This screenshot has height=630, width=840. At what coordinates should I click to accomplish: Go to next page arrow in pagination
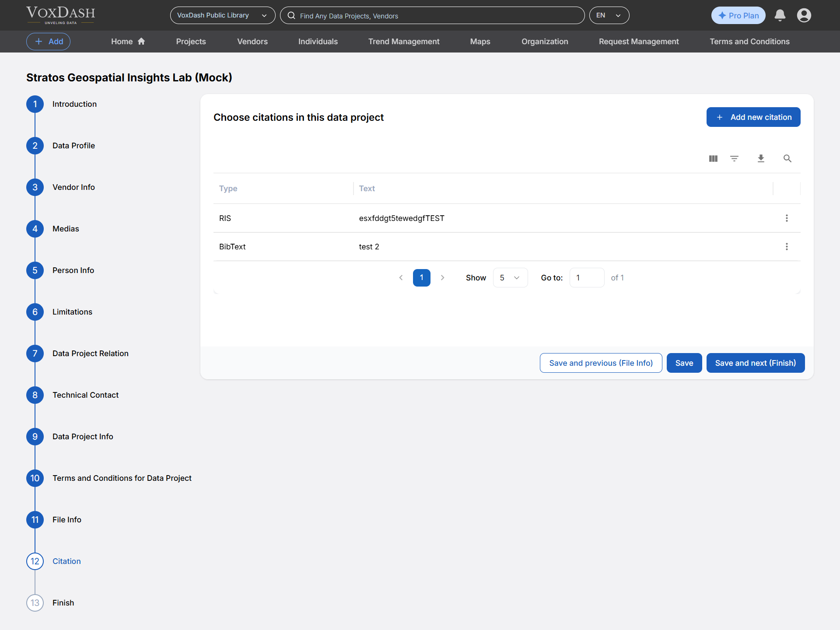pyautogui.click(x=442, y=278)
